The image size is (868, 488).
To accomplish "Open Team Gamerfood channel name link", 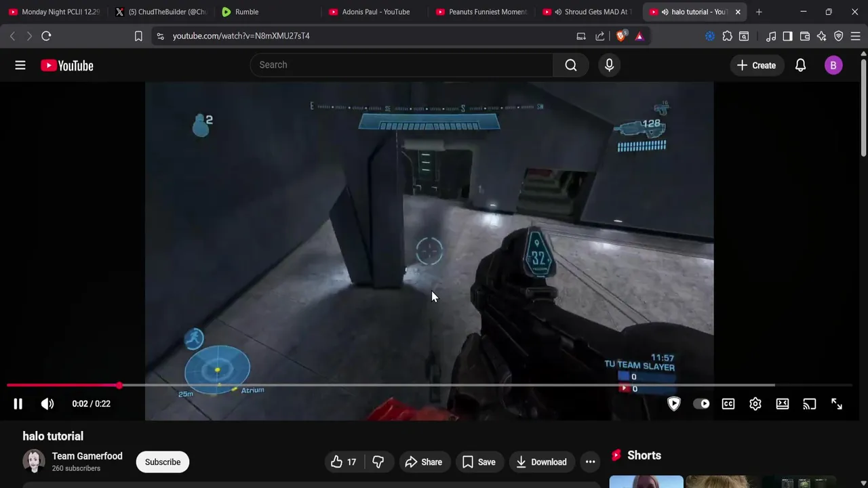I will 87,456.
